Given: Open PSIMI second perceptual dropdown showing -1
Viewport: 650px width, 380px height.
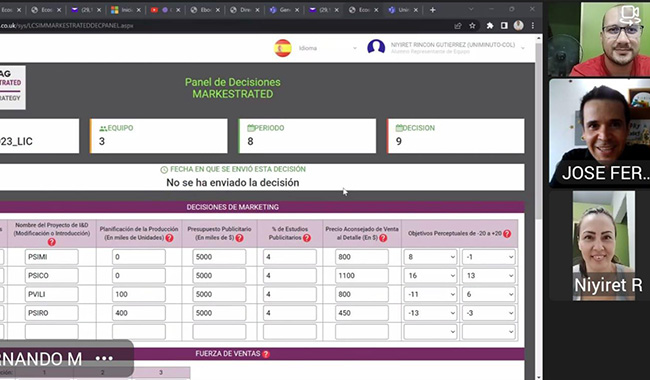Looking at the screenshot, I should 489,257.
